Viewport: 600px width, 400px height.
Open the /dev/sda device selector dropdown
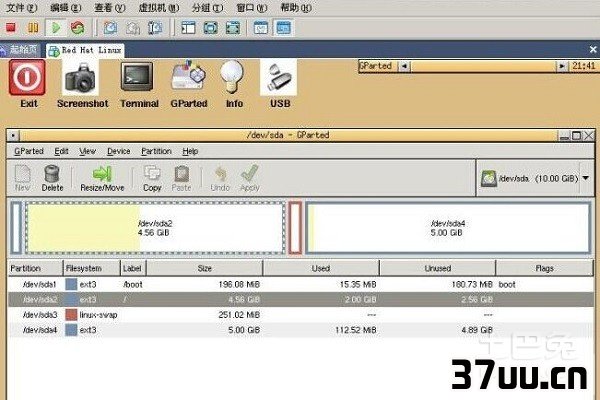coord(535,178)
